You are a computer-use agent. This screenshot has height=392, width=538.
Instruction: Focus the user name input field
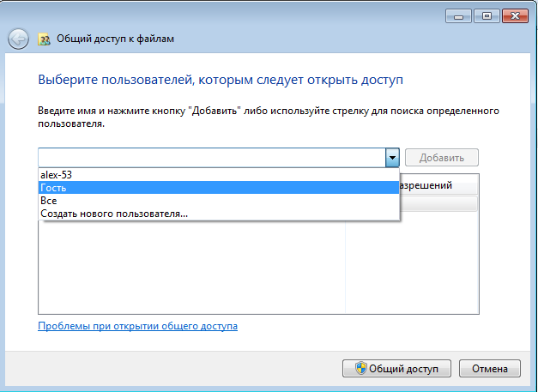click(212, 158)
